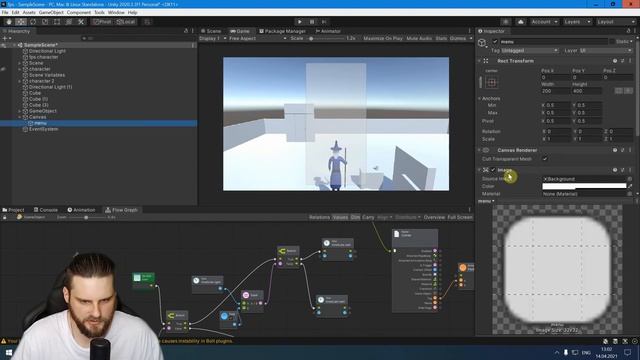Screen dimensions: 640x360
Task: Toggle Pivot mode button
Action: pyautogui.click(x=102, y=22)
